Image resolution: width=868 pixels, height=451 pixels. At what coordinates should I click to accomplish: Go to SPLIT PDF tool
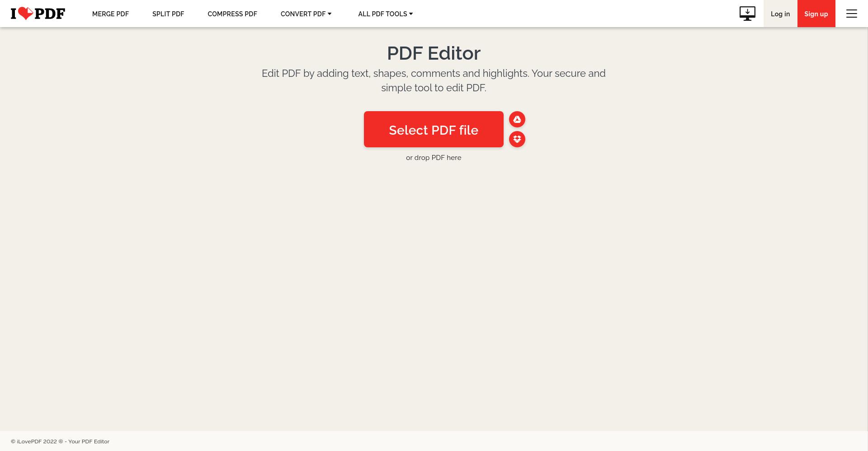(168, 14)
